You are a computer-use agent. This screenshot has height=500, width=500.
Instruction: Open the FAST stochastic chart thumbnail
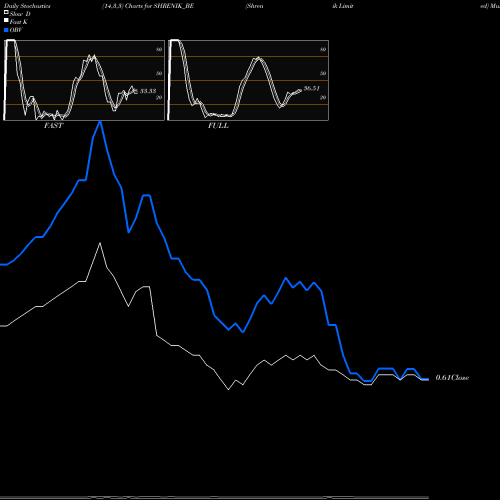(84, 80)
